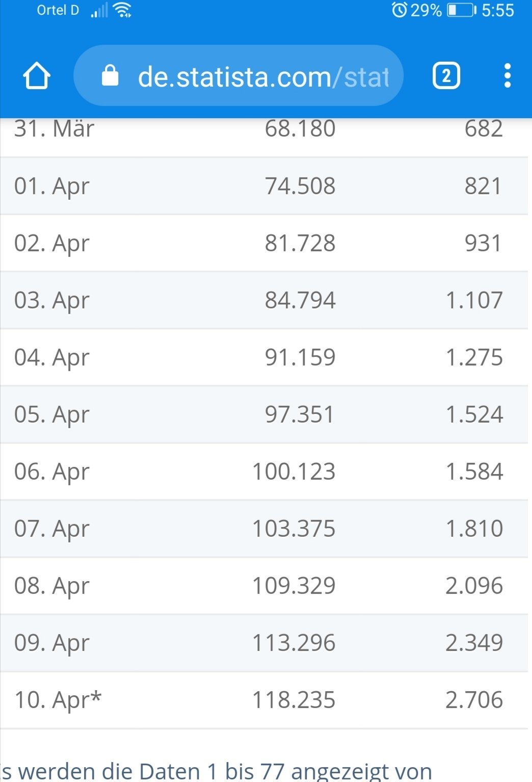Image resolution: width=532 pixels, height=782 pixels.
Task: Tap the browser home icon
Action: (x=37, y=76)
